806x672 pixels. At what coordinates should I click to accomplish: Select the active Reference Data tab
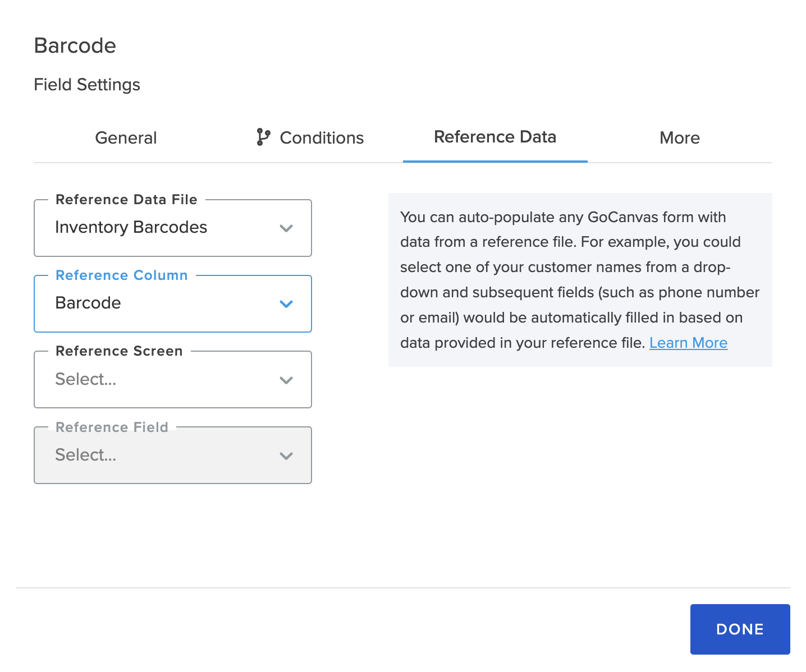(494, 137)
